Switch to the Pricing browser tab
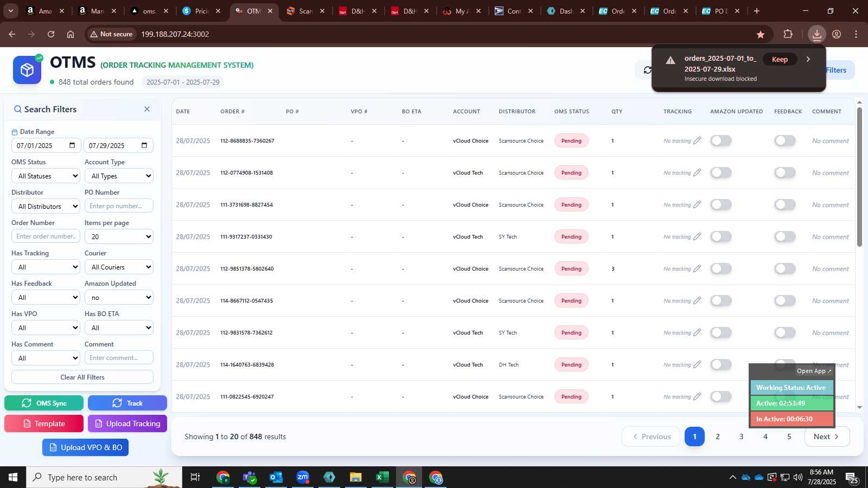 coord(201,11)
